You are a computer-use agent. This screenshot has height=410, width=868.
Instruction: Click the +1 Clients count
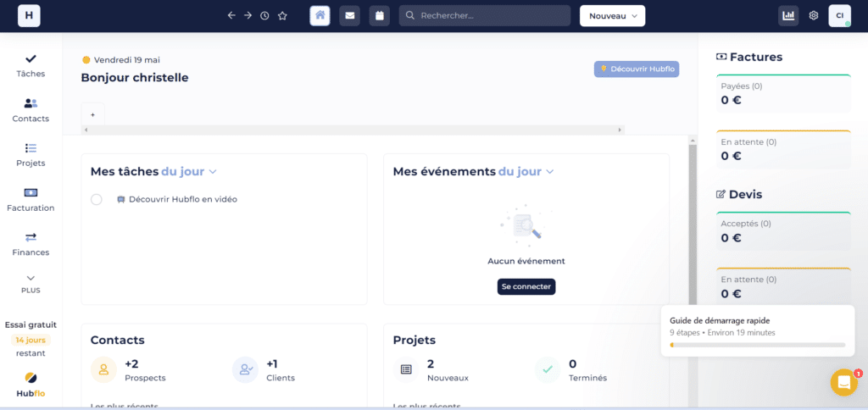pos(272,364)
